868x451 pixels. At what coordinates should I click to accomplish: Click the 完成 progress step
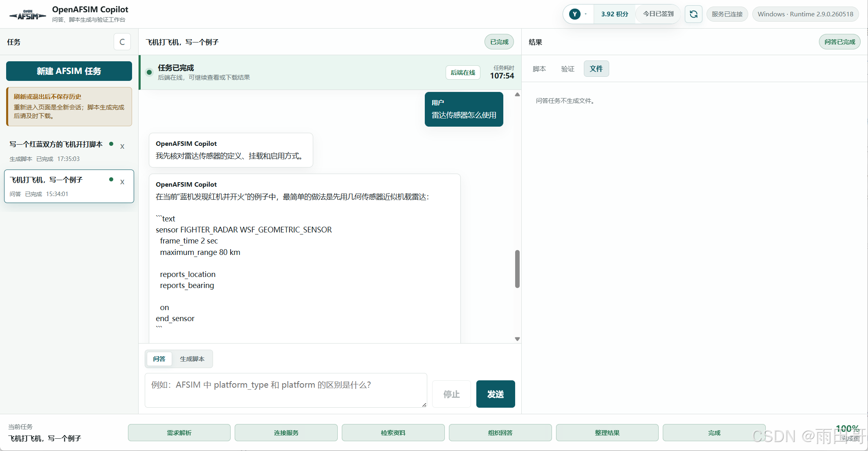(x=714, y=433)
